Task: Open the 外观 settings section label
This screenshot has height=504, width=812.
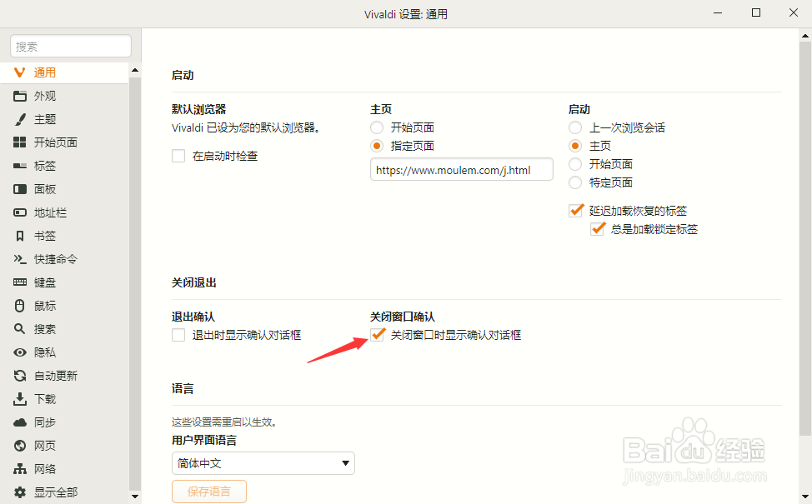Action: click(x=45, y=96)
